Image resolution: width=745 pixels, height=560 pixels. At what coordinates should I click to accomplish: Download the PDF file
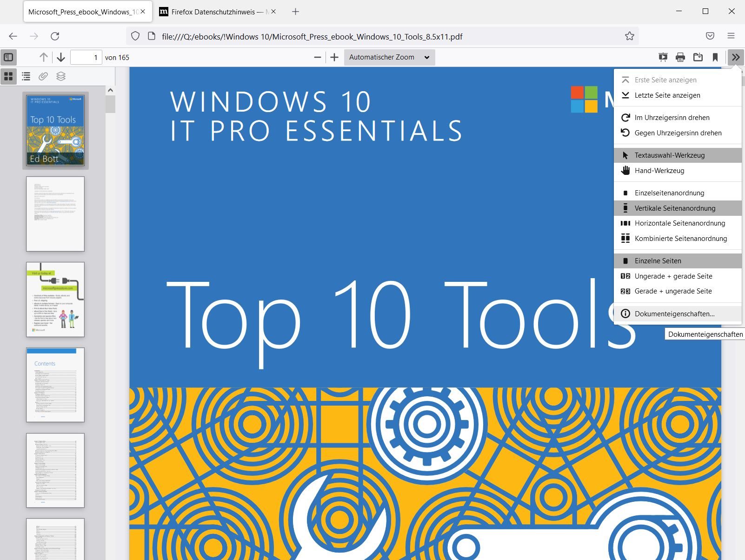click(x=698, y=57)
